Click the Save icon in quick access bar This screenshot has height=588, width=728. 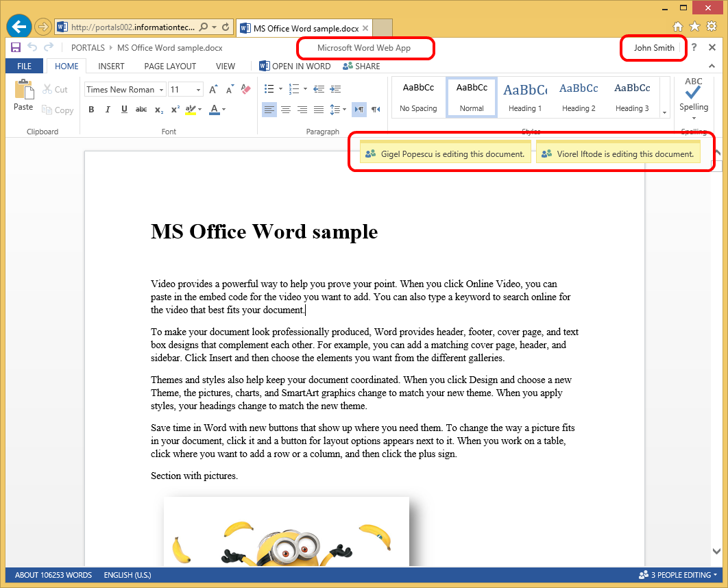point(16,47)
